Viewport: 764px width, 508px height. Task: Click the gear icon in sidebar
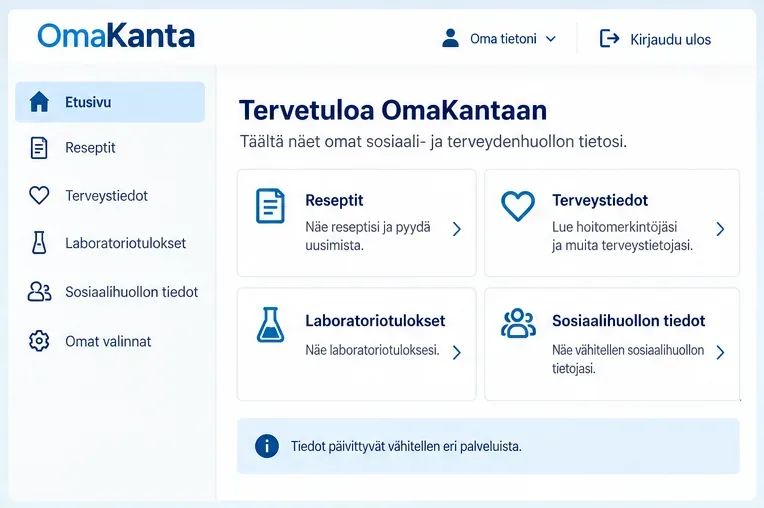click(39, 341)
